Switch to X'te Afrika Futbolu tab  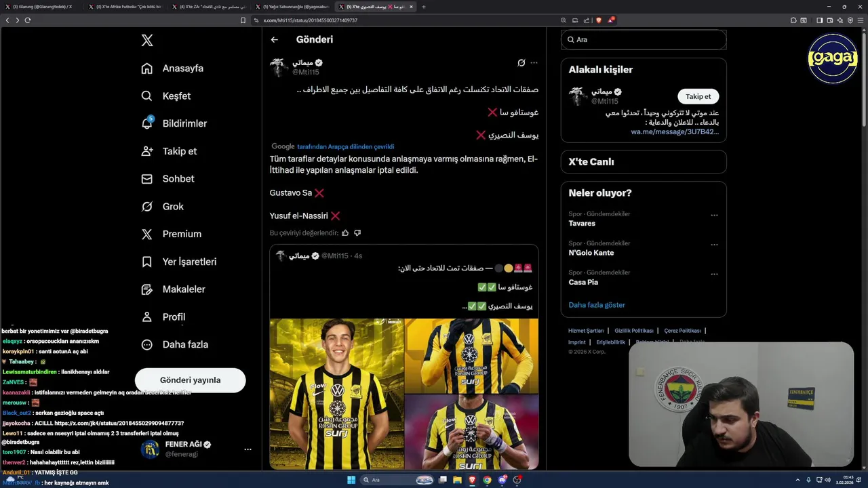pyautogui.click(x=125, y=7)
